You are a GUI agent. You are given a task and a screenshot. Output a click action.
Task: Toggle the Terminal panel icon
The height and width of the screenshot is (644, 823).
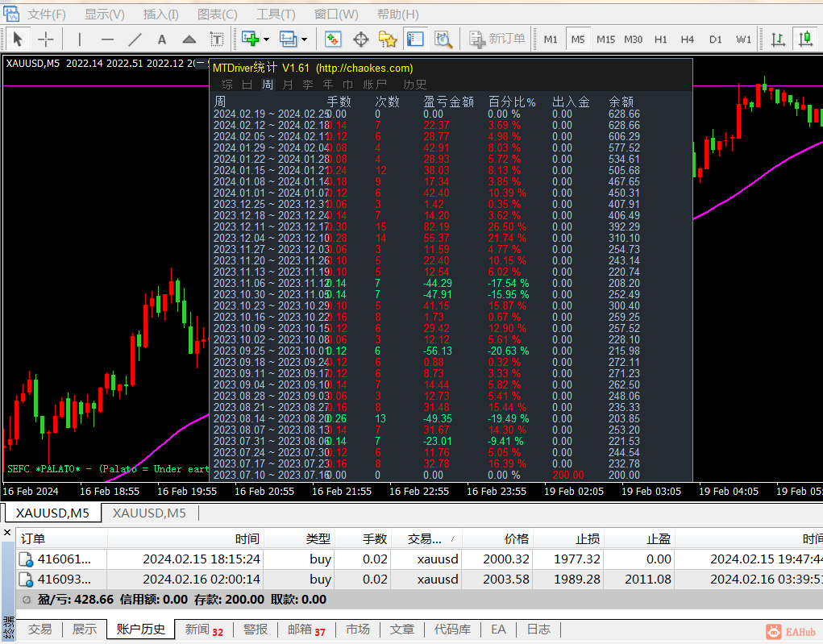415,39
